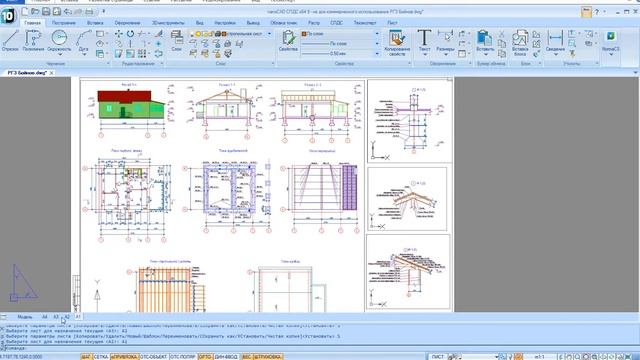Toggle ШАГ snap step mode
This screenshot has height=360, width=640.
point(87,357)
